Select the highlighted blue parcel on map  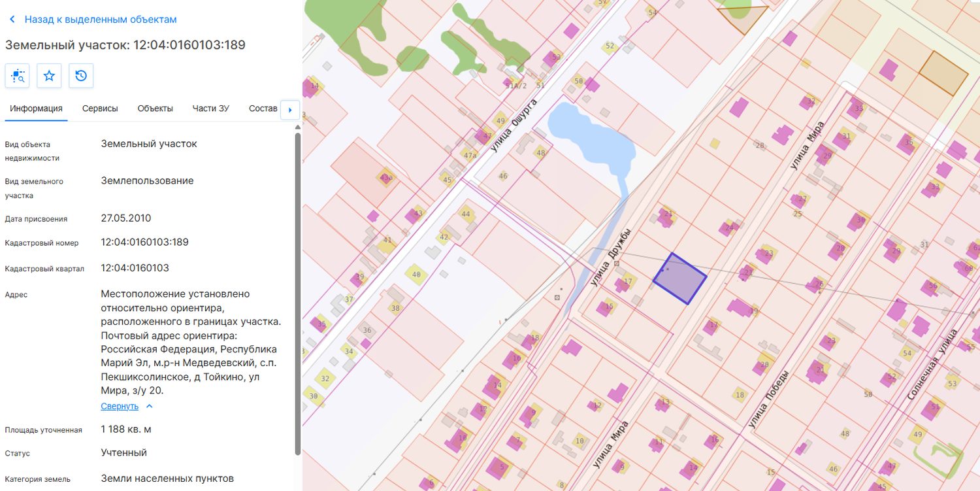[x=679, y=279]
